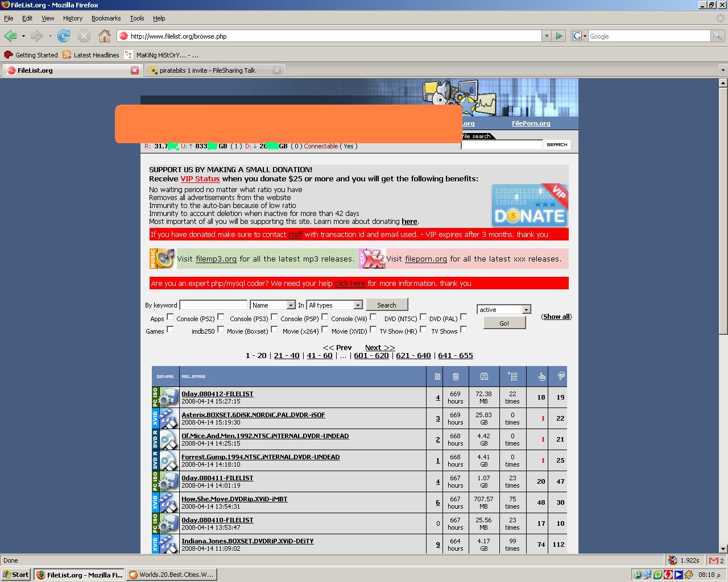Click the magnifier icon in Google search box
Screen dimensions: 728x582
(x=718, y=36)
